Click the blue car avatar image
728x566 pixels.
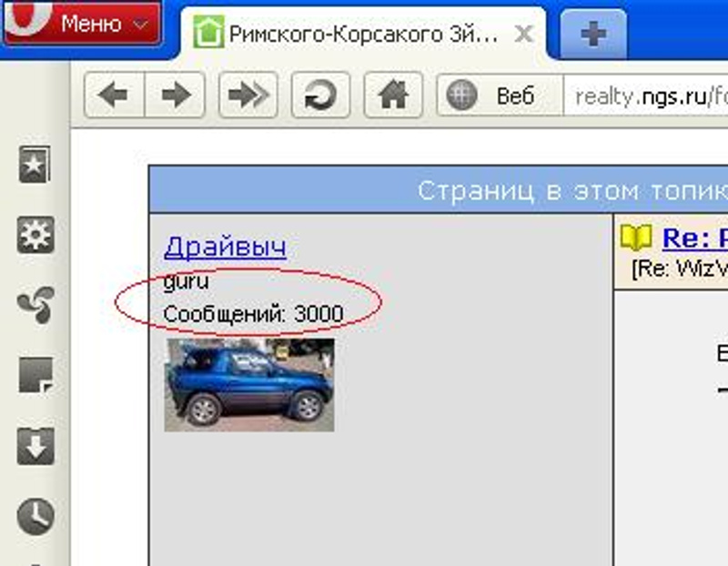249,385
